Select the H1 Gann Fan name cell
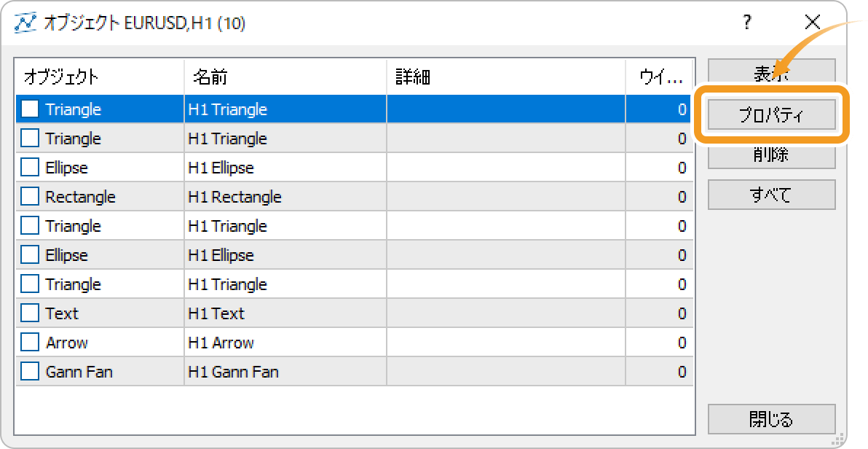Viewport: 868px width, 449px height. 285,372
